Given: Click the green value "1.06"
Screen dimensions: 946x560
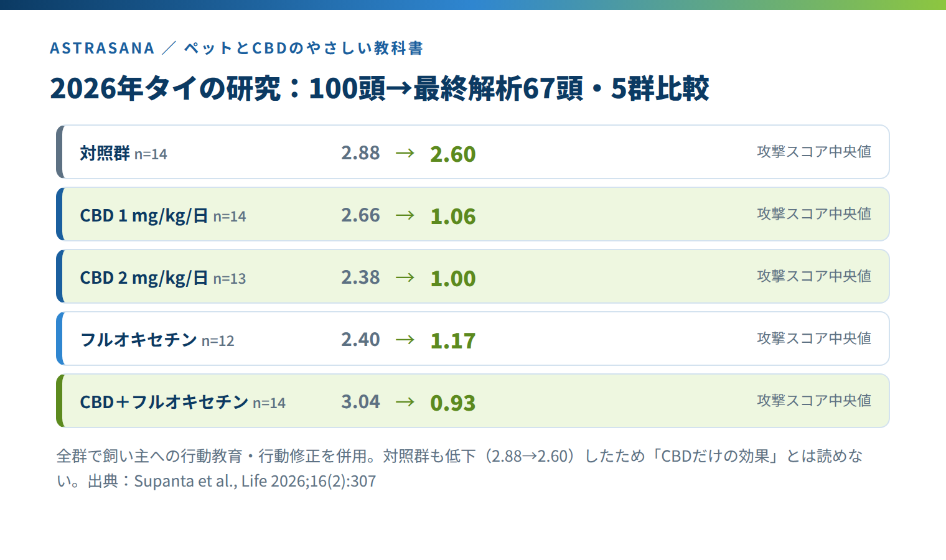Looking at the screenshot, I should point(453,217).
